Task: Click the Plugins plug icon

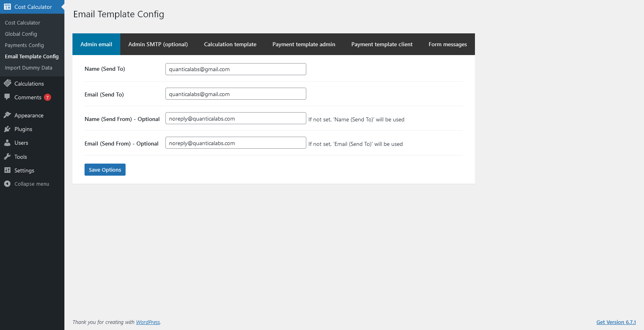Action: click(7, 129)
